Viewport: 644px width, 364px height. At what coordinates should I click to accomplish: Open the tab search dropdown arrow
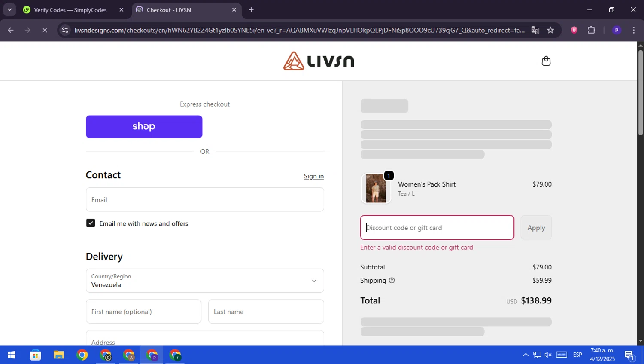[9, 9]
